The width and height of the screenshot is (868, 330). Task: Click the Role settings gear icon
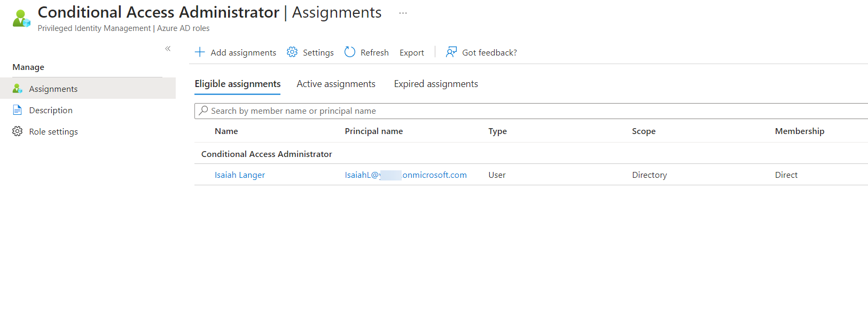pyautogui.click(x=18, y=131)
